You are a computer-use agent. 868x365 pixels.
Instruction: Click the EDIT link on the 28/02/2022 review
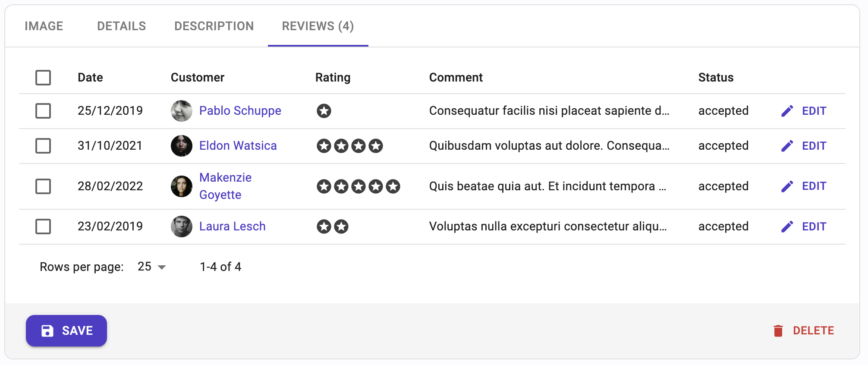click(814, 186)
